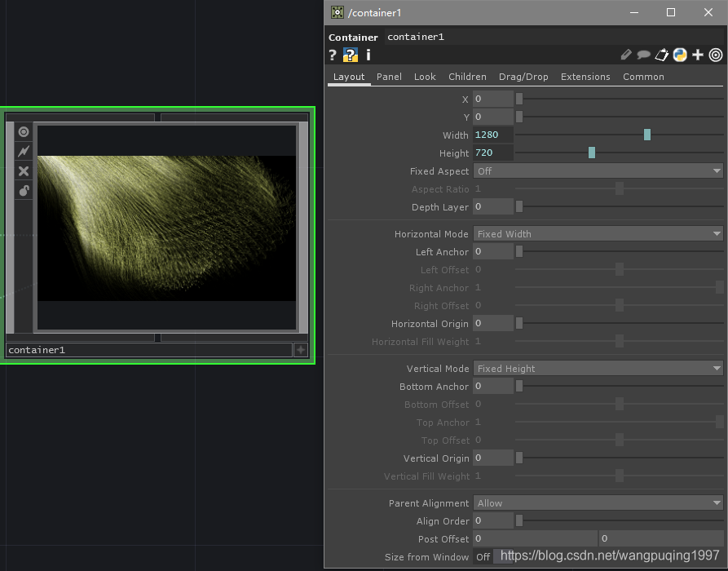Viewport: 728px width, 571px height.
Task: Click the Vertical Origin value field
Action: [493, 458]
